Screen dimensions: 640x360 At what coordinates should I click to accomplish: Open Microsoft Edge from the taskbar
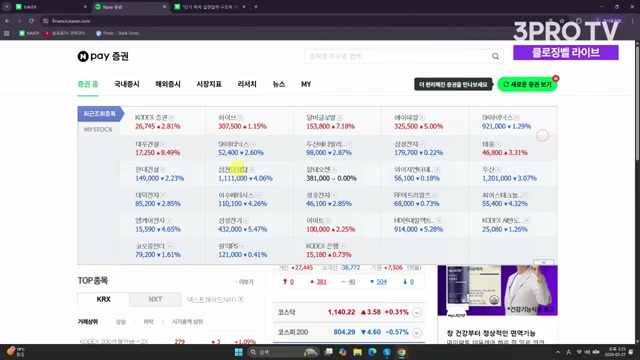pos(372,352)
